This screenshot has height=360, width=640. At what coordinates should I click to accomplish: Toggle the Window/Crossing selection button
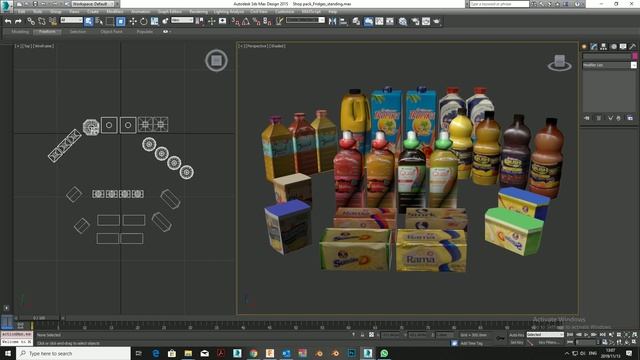click(120, 21)
